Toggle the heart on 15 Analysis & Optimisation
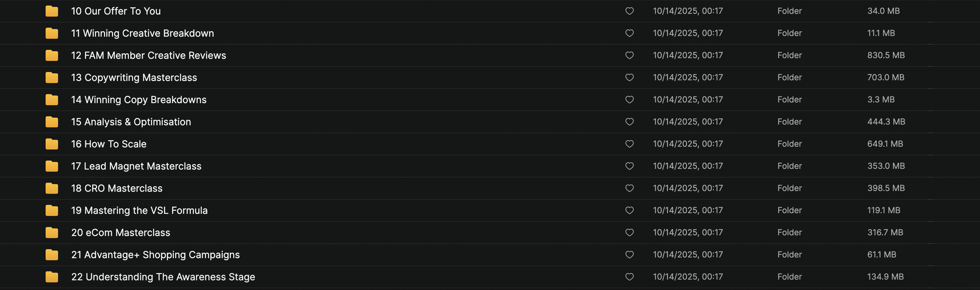The height and width of the screenshot is (290, 980). 629,121
